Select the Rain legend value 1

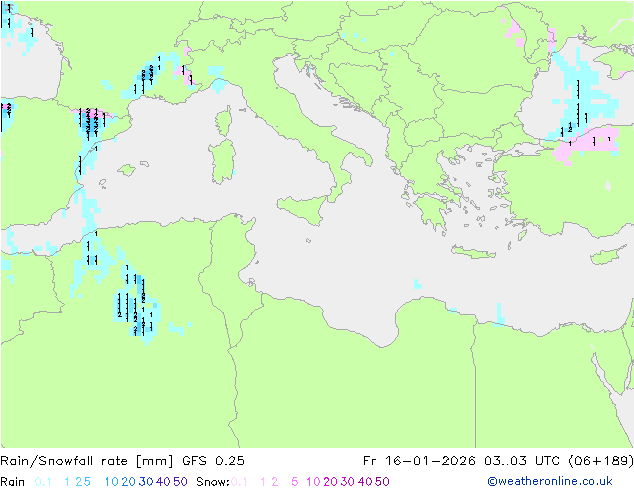(x=67, y=482)
